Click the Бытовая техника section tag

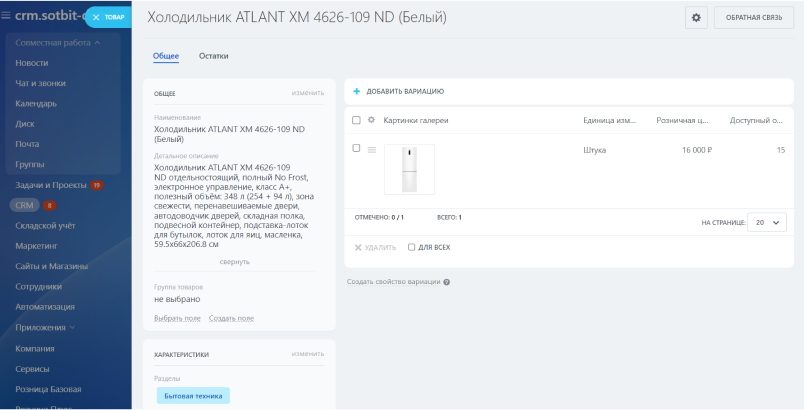pyautogui.click(x=192, y=396)
